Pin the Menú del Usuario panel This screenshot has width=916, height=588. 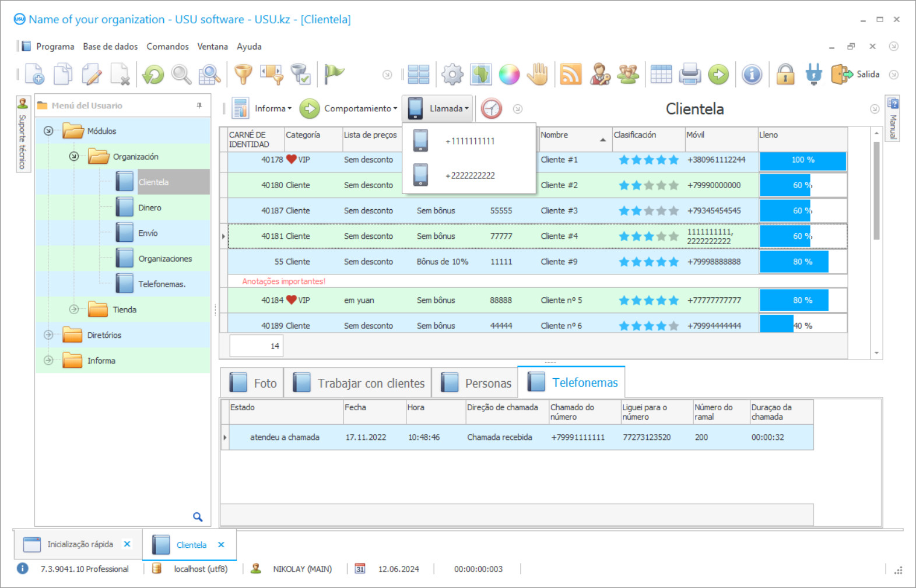pyautogui.click(x=199, y=105)
